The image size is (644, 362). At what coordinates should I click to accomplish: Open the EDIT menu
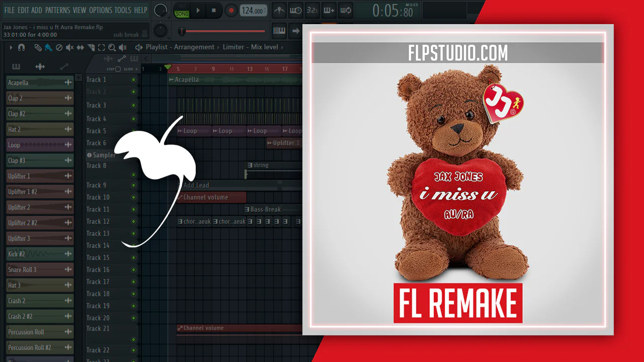coord(23,10)
